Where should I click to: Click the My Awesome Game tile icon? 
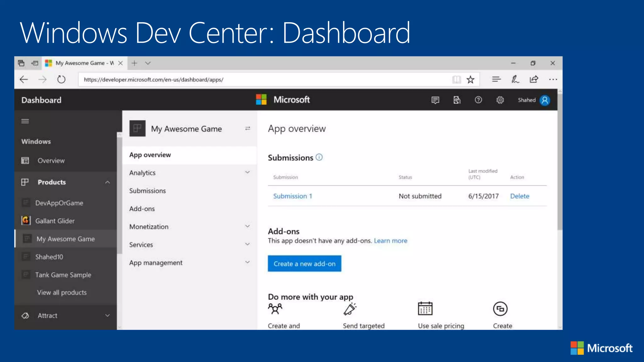(x=137, y=129)
